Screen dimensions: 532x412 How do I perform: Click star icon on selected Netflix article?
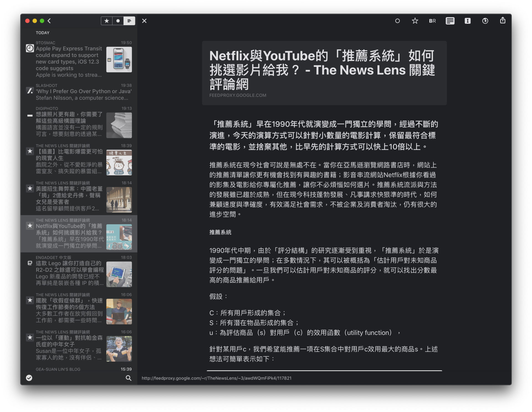[x=30, y=226]
